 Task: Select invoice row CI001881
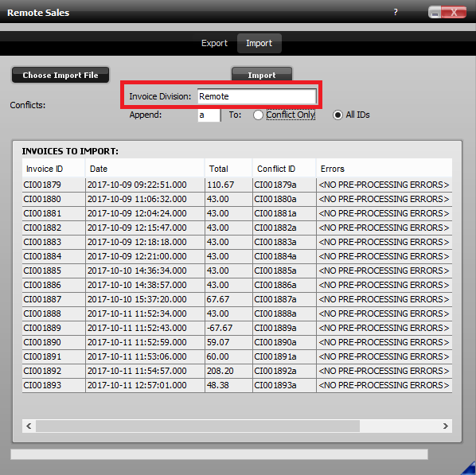pyautogui.click(x=237, y=213)
